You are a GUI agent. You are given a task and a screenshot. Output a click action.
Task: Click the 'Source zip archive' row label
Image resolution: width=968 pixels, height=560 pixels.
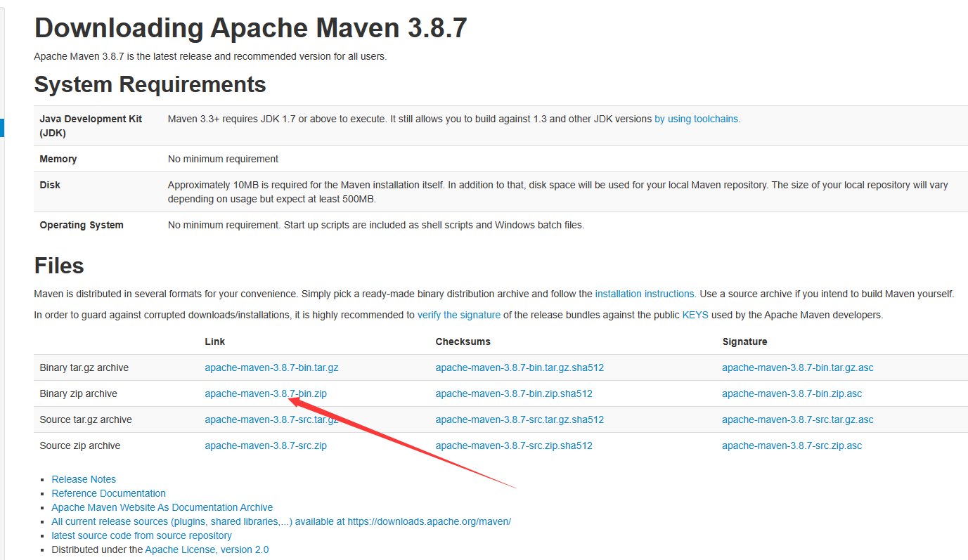[80, 445]
